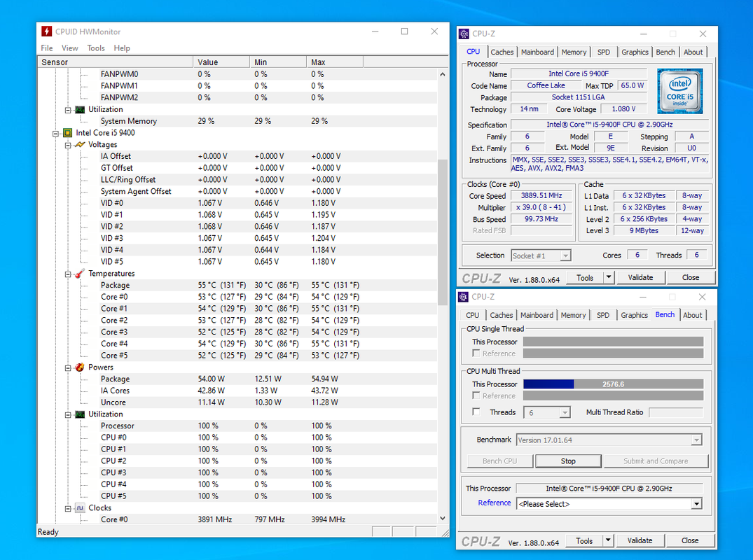The height and width of the screenshot is (560, 753).
Task: Select the CPU #2 utilization row
Action: [x=237, y=461]
